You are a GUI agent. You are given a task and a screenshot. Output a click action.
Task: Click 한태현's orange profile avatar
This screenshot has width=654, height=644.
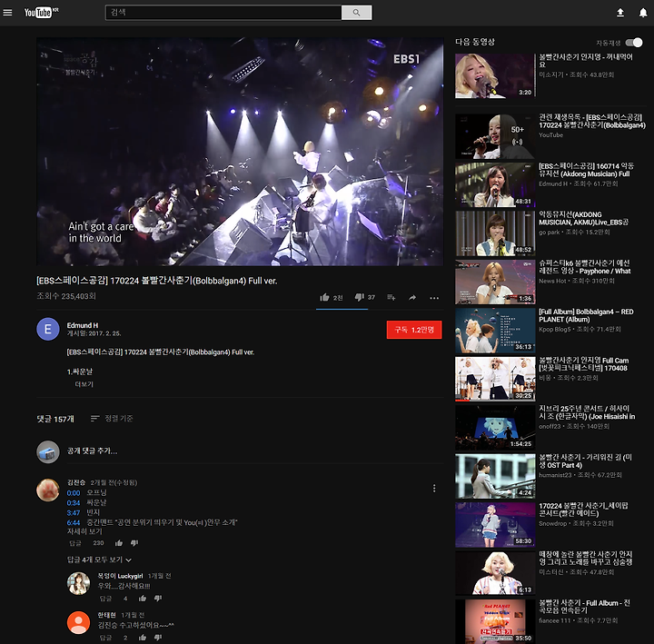(78, 623)
